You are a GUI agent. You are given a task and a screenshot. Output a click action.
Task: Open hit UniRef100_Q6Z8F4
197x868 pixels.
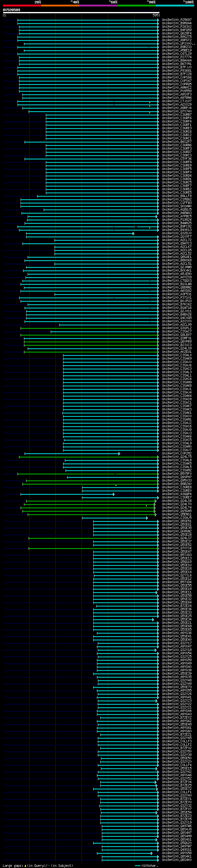coord(176,33)
